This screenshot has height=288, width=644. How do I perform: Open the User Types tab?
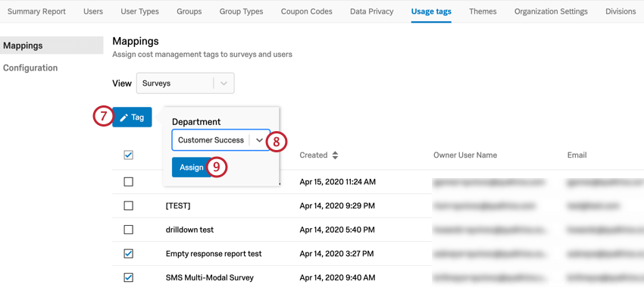[139, 11]
